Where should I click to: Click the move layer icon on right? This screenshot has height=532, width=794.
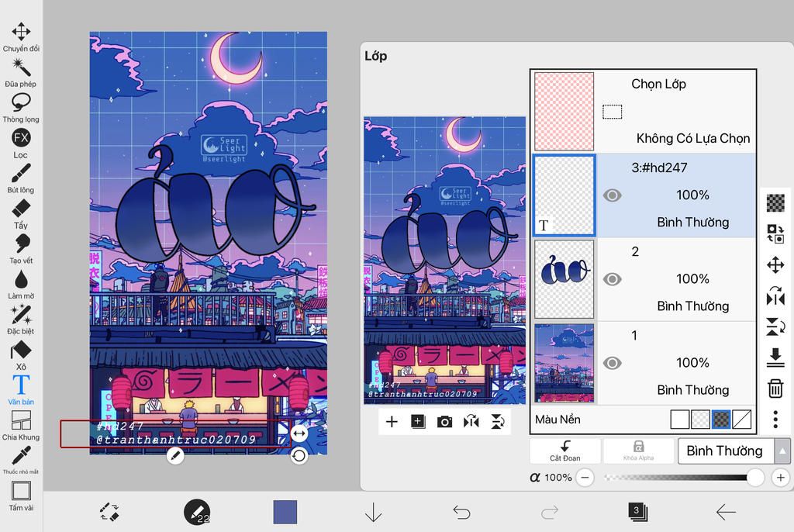[775, 265]
